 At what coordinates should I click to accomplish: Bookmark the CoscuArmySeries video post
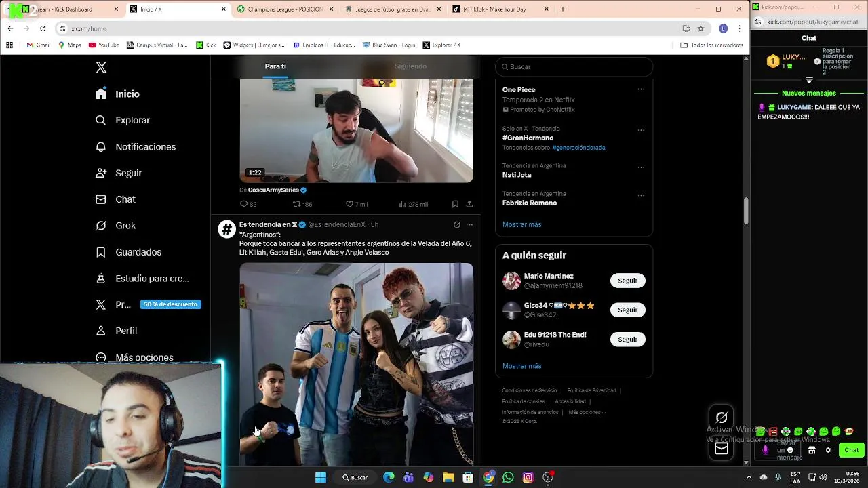[455, 204]
